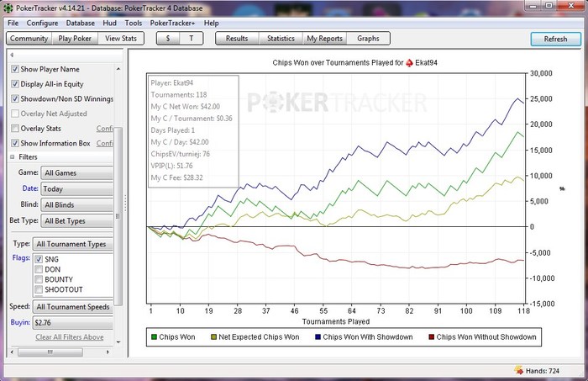
Task: Enable the Overlay Stats checkbox
Action: (15, 129)
